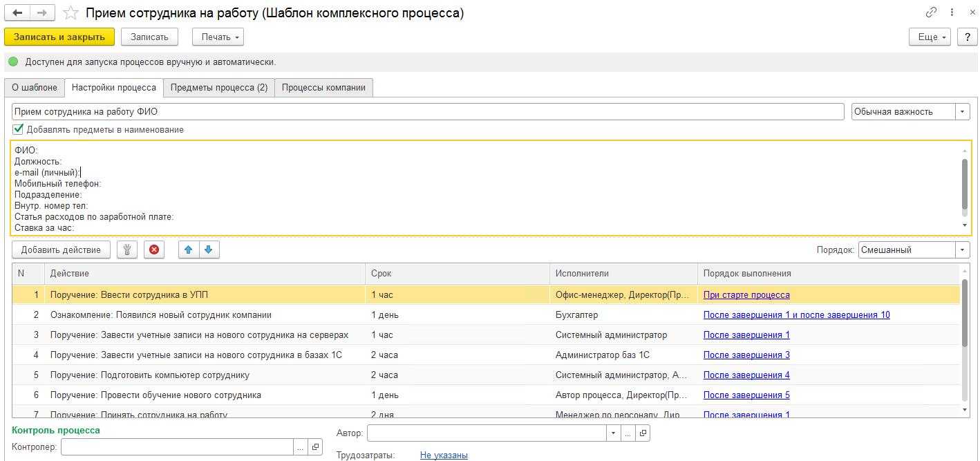Image resolution: width=980 pixels, height=461 pixels.
Task: Toggle 'Добавлять предметы в наименование' checkbox
Action: tap(18, 129)
